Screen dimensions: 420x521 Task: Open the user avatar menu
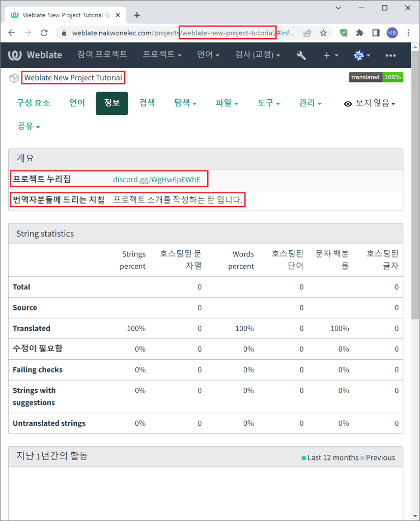362,55
